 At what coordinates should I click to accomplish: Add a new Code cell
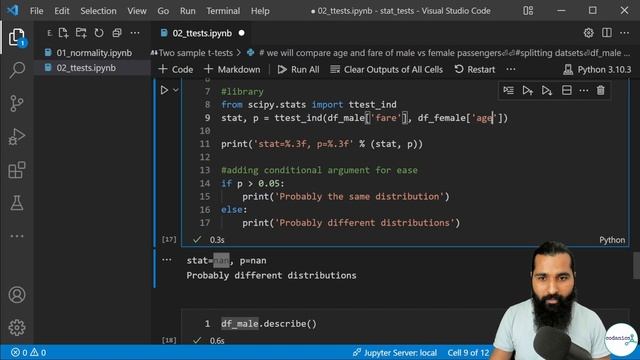point(176,69)
